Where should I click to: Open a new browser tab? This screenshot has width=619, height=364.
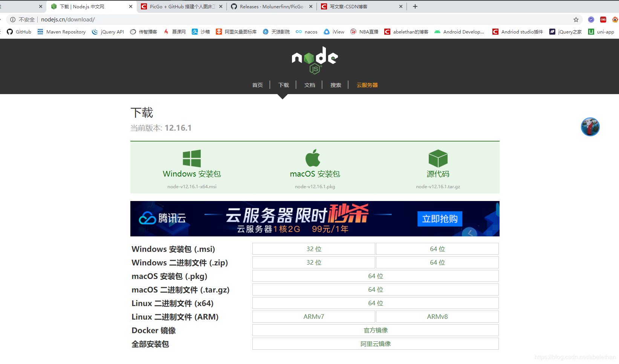415,6
